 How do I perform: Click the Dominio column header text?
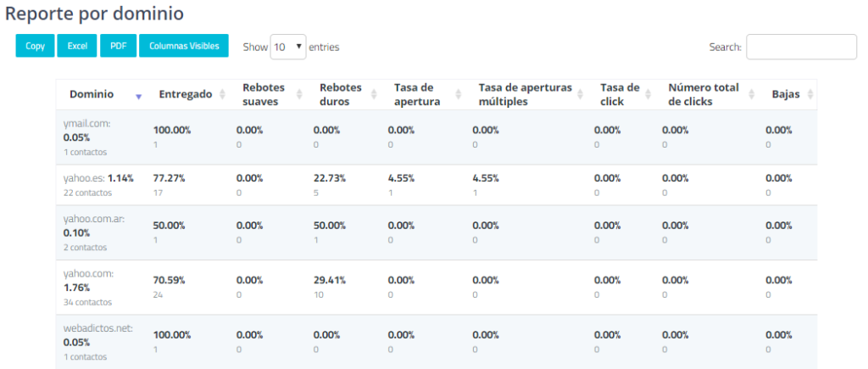click(92, 94)
